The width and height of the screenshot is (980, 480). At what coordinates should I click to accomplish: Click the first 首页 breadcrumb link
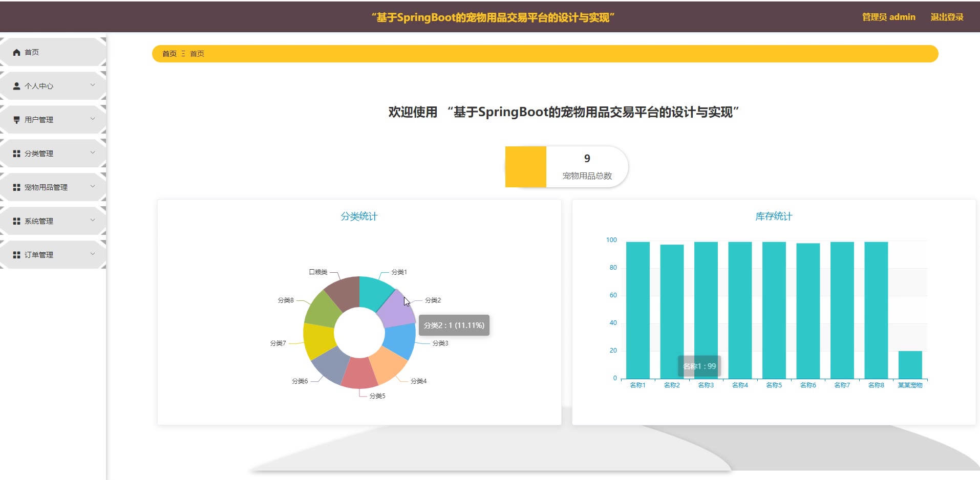pyautogui.click(x=169, y=54)
